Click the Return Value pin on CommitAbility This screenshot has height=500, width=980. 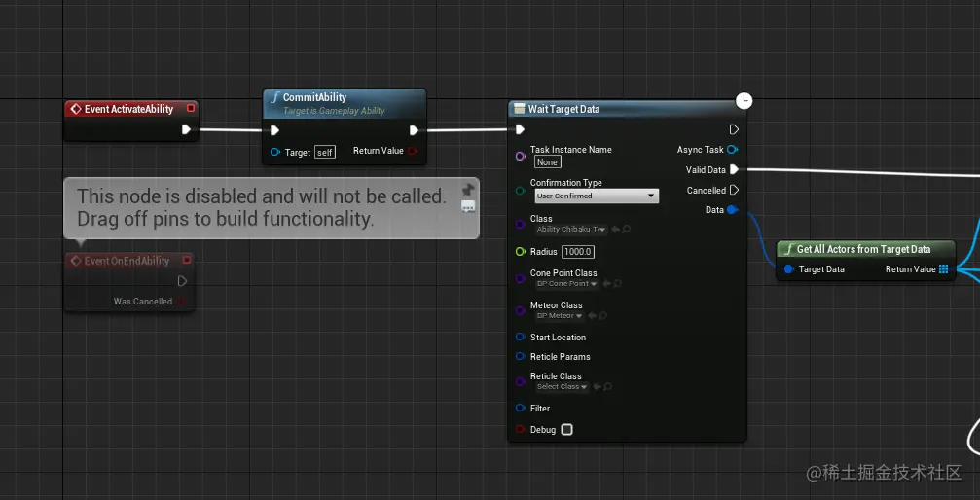coord(413,151)
